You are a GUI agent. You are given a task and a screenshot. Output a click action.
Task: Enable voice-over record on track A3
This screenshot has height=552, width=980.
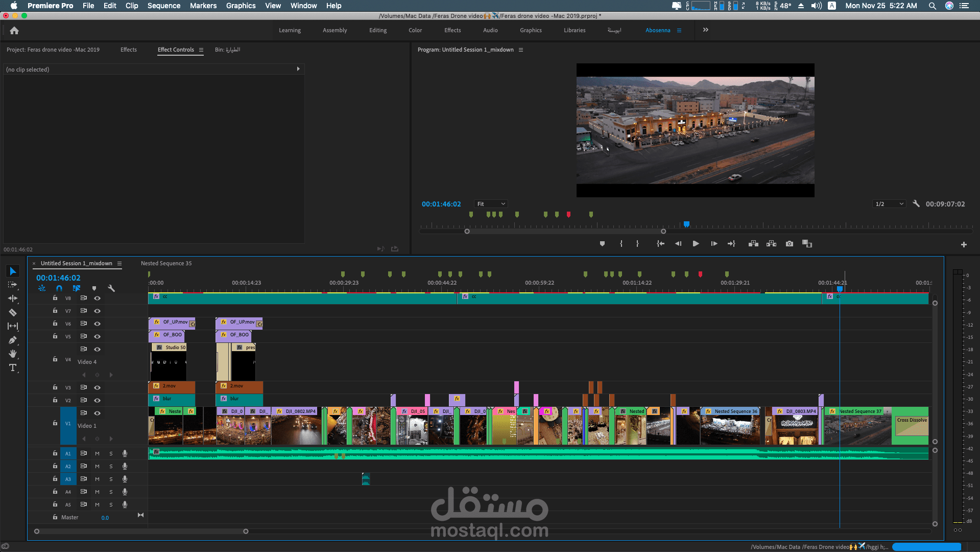coord(125,479)
